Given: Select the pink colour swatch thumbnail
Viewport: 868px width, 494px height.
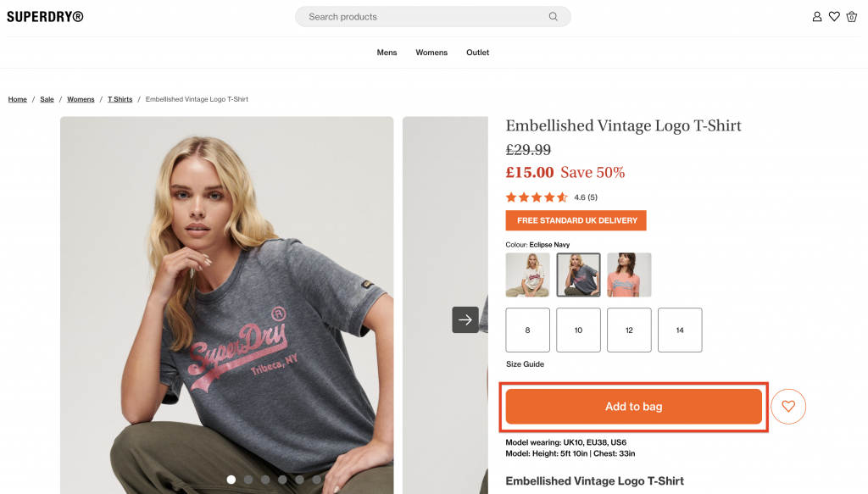Looking at the screenshot, I should click(629, 275).
